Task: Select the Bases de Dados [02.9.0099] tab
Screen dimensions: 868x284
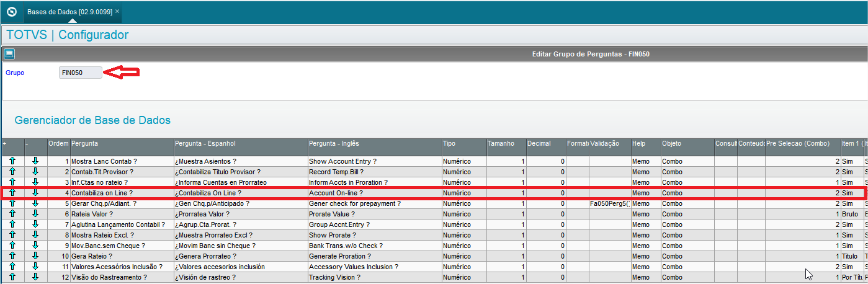Action: pos(73,11)
